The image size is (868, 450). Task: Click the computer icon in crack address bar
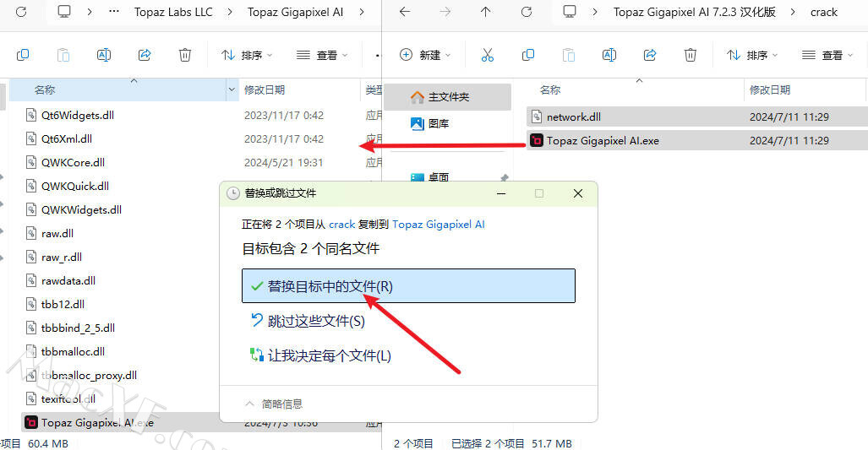pyautogui.click(x=570, y=12)
